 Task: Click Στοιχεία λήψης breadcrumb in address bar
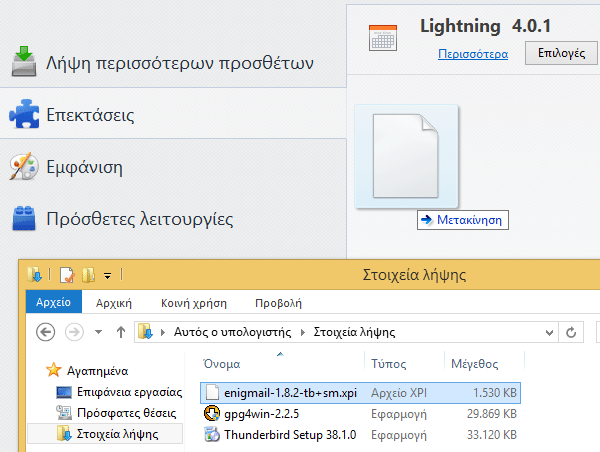pyautogui.click(x=354, y=332)
